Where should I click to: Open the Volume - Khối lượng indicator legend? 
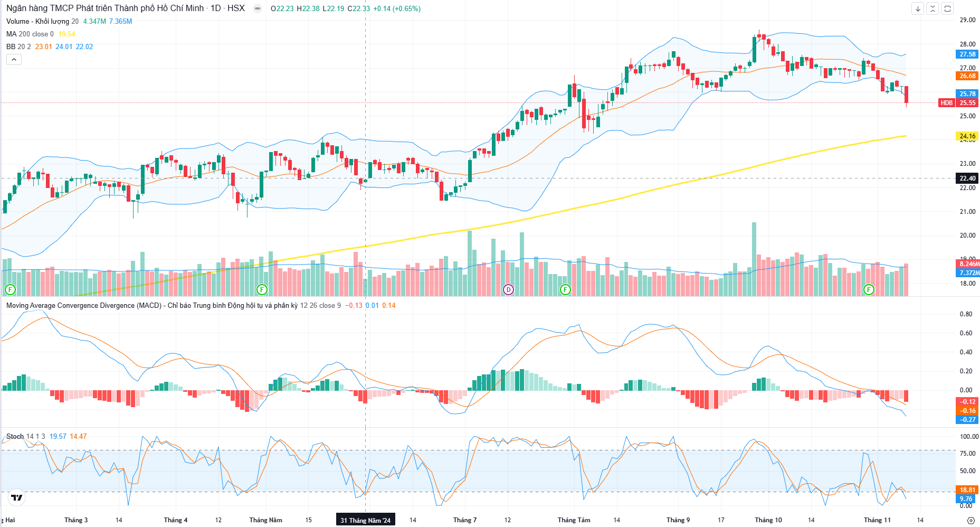(x=42, y=21)
